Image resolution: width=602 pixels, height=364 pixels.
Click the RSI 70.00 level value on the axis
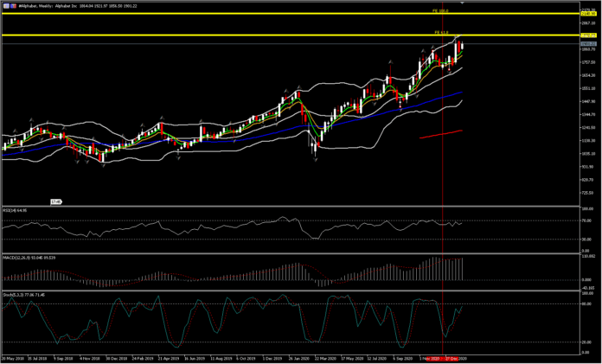(x=587, y=220)
